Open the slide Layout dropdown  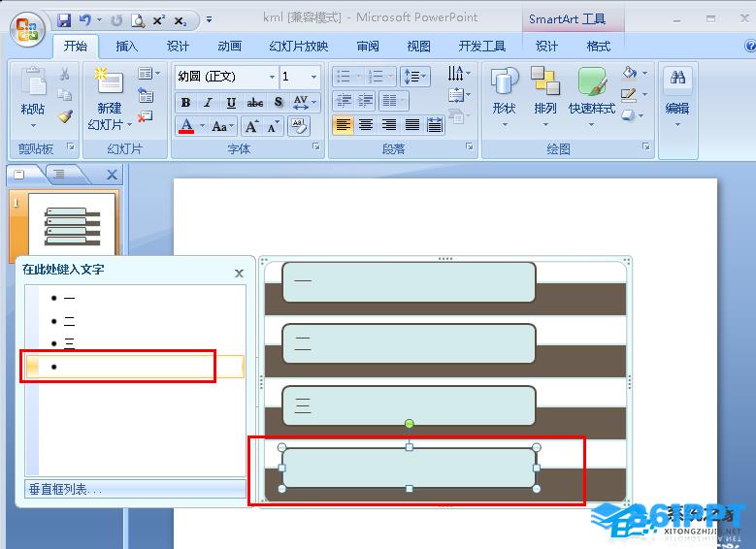pyautogui.click(x=149, y=74)
